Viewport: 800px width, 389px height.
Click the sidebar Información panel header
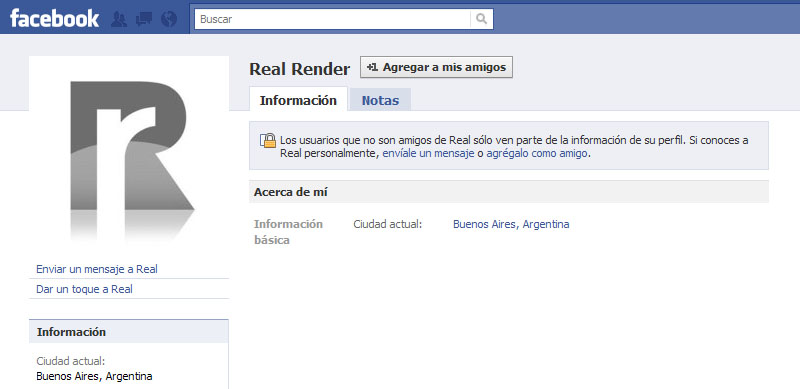tap(129, 332)
